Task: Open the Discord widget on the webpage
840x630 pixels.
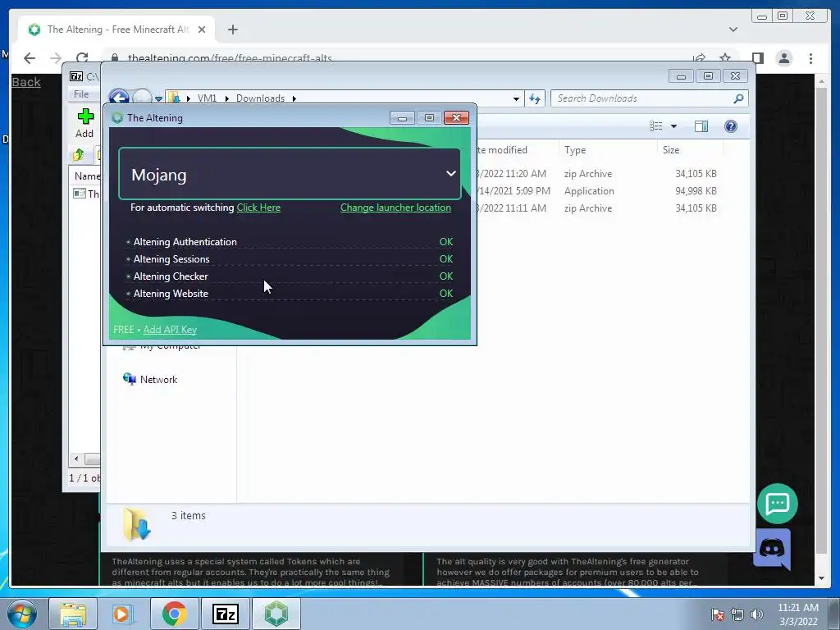Action: (772, 549)
